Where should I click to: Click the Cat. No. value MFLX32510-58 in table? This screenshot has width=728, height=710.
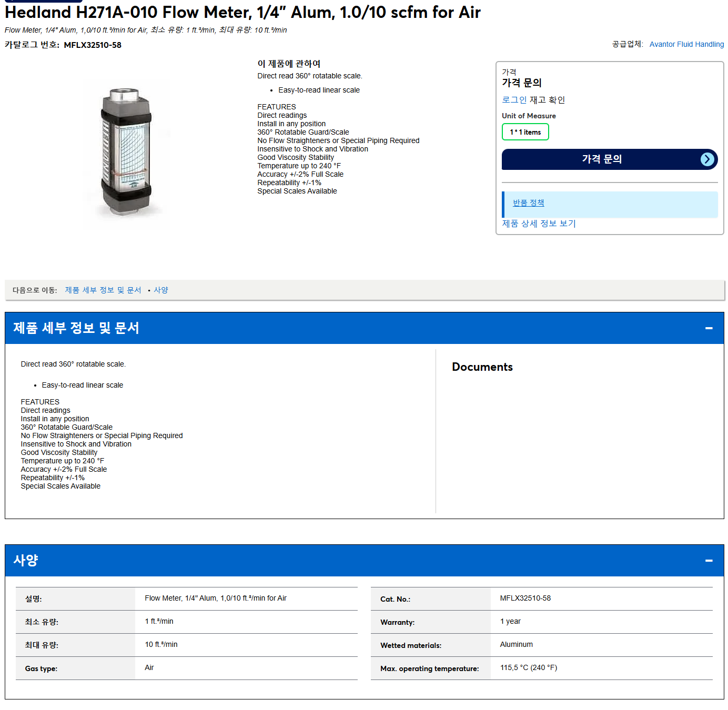coord(525,599)
